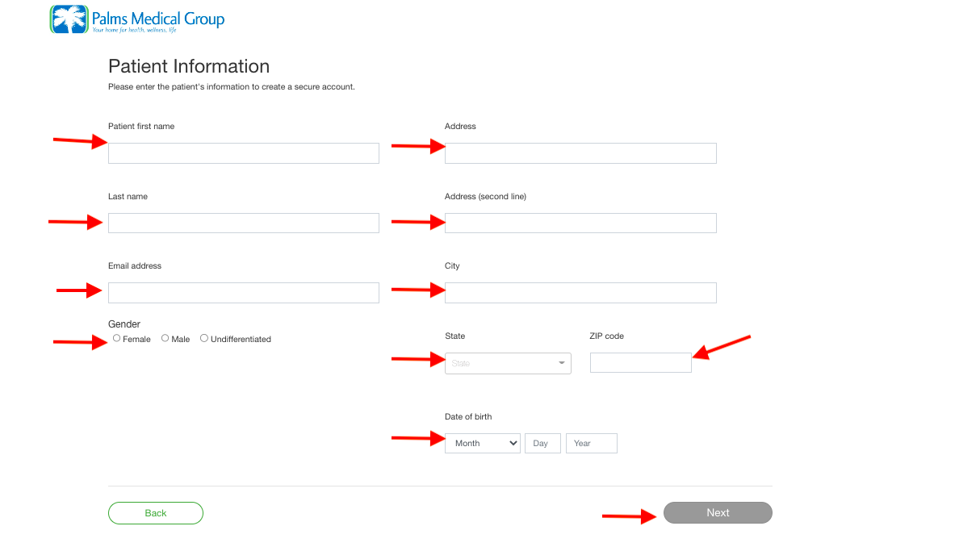Viewport: 980px width, 547px height.
Task: Select the Email address input
Action: [244, 293]
